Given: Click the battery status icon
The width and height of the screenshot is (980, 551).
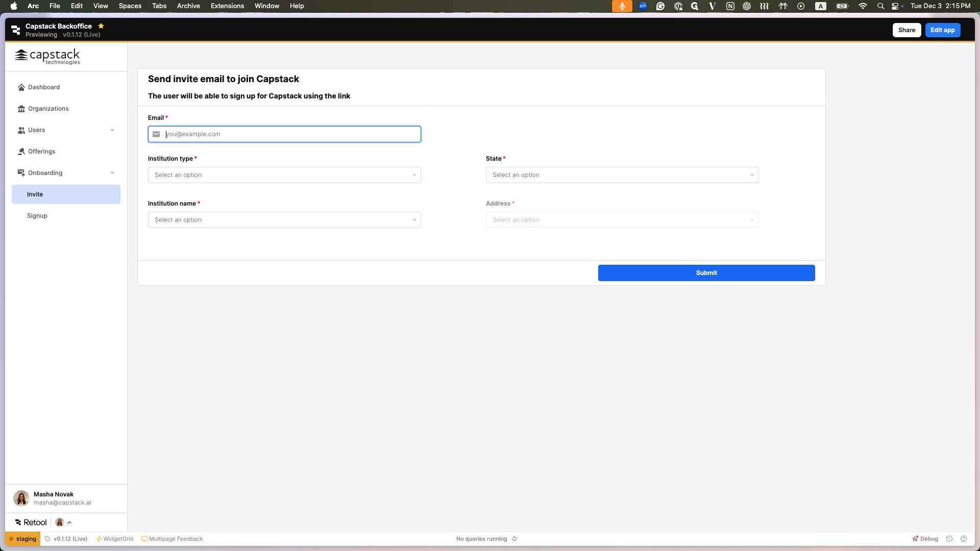Looking at the screenshot, I should pyautogui.click(x=842, y=6).
